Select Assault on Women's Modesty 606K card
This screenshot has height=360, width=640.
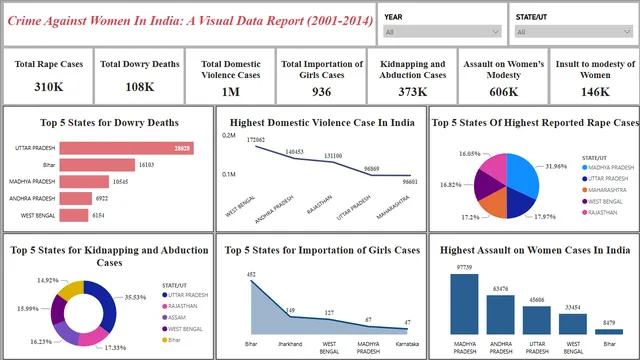pyautogui.click(x=504, y=76)
